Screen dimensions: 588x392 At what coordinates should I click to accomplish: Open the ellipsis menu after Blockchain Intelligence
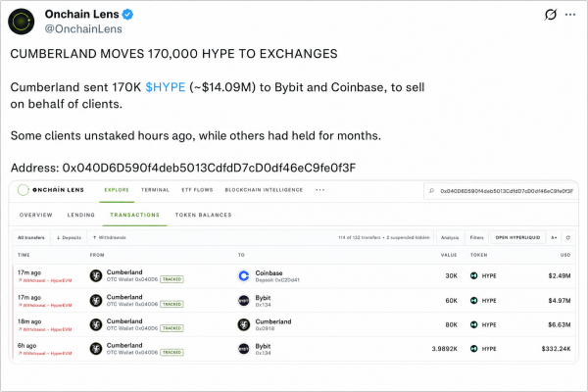[319, 190]
